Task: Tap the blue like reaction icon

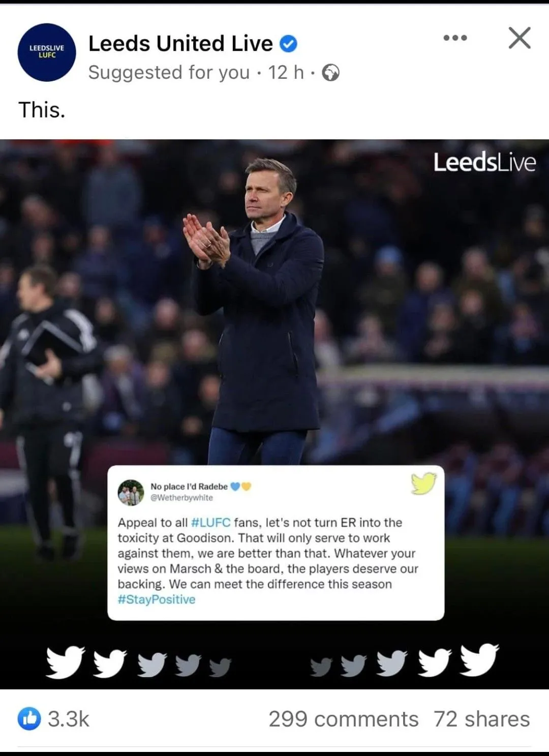Action: coord(29,718)
